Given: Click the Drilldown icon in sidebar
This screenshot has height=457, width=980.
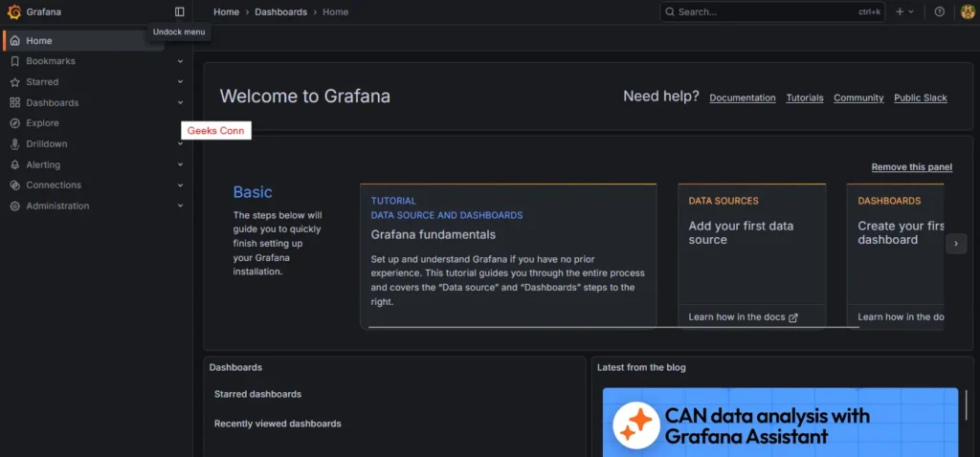Looking at the screenshot, I should point(15,143).
